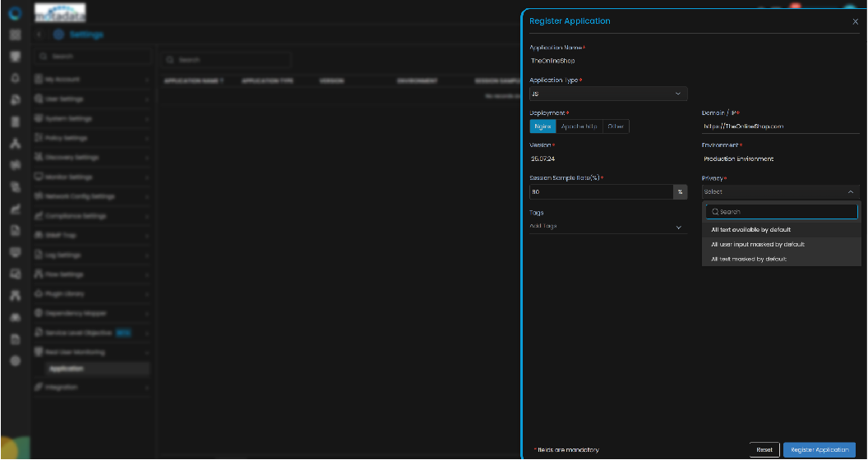Select Nginx deployment option
The image size is (868, 460).
542,126
